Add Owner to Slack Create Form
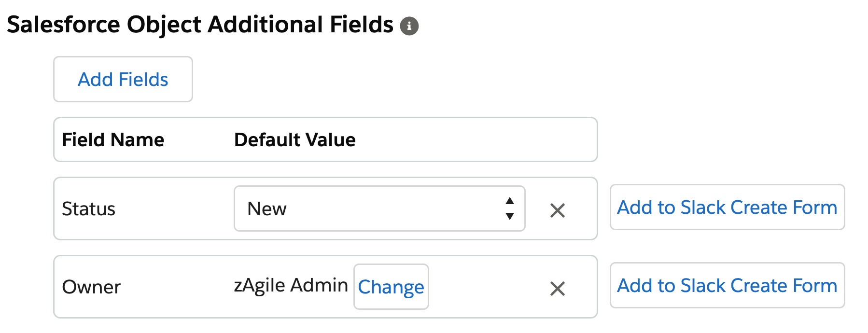The image size is (868, 333). click(x=727, y=285)
